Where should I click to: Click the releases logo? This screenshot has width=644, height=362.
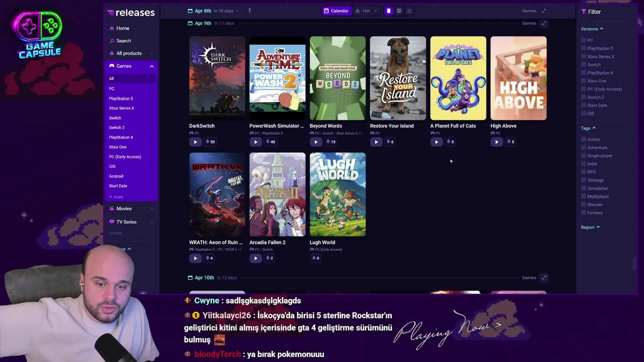tap(131, 13)
